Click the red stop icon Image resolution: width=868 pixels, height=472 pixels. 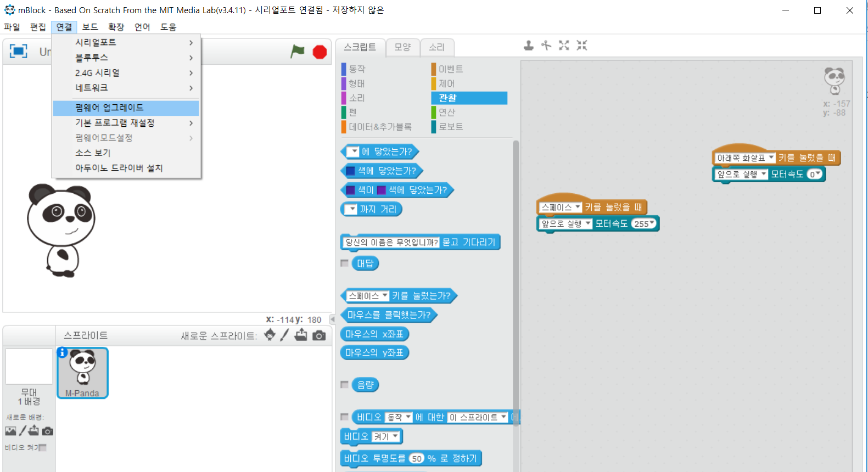[320, 52]
